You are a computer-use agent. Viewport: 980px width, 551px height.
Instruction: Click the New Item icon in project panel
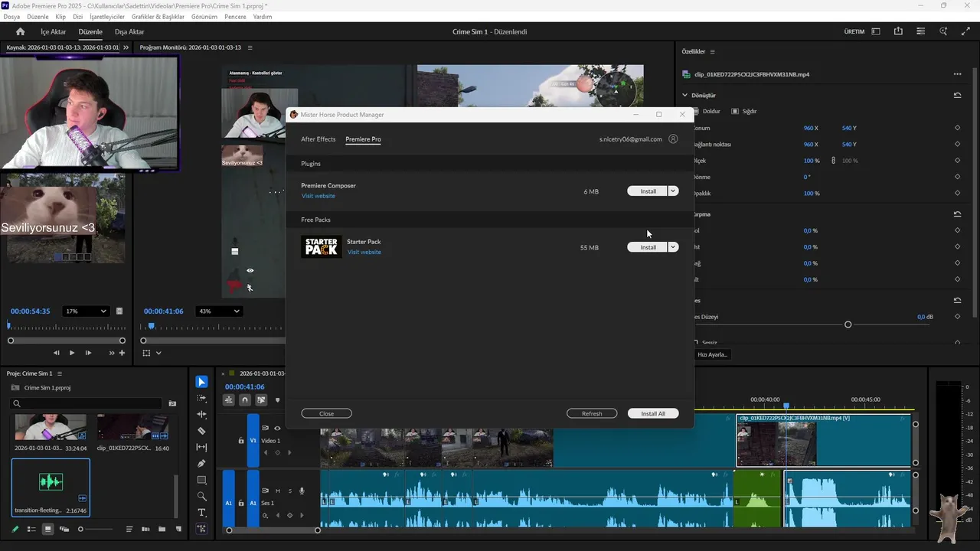click(178, 529)
